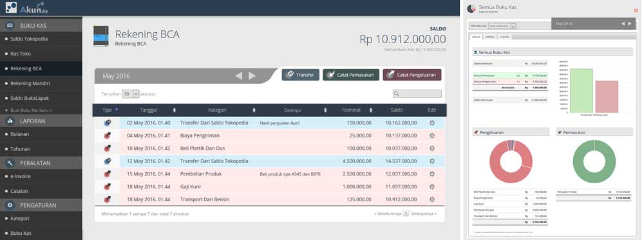
Task: Open edit gear for 12 May transfer row
Action: (431, 161)
